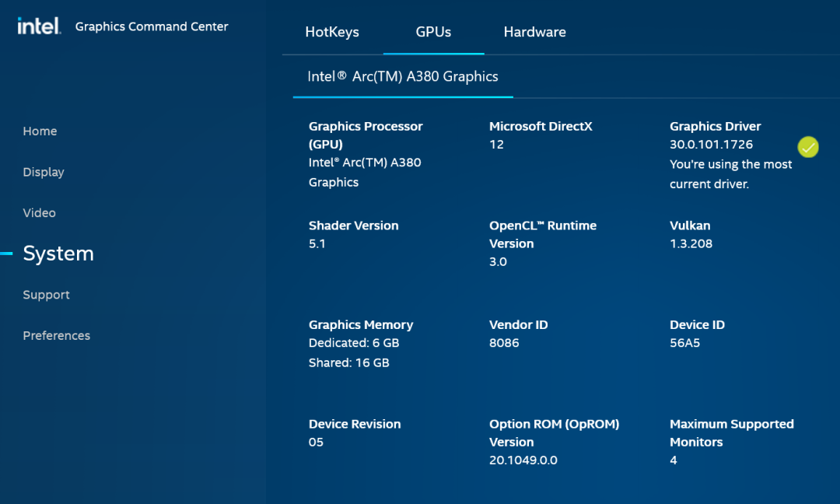Click the Vendor ID label
840x504 pixels.
tap(518, 324)
